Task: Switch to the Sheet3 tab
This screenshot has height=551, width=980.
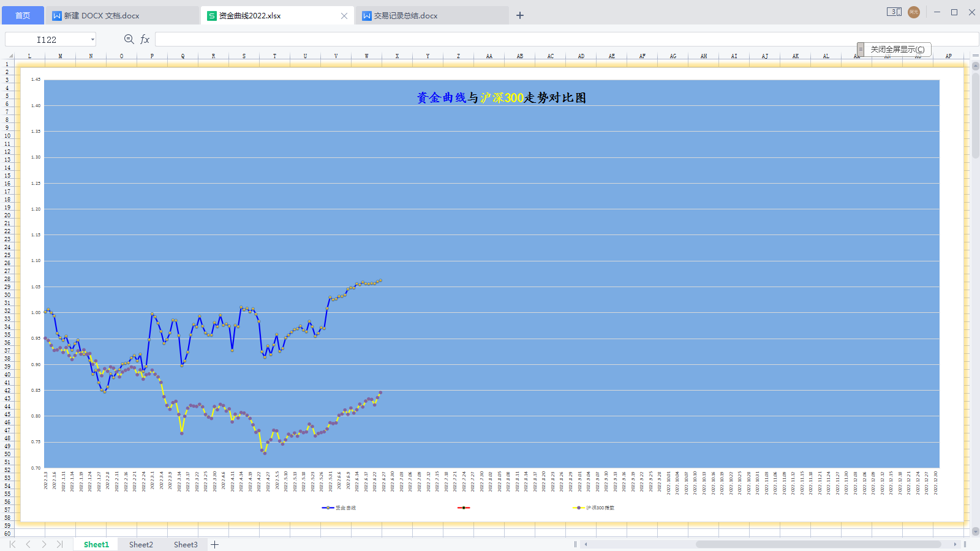Action: (185, 544)
